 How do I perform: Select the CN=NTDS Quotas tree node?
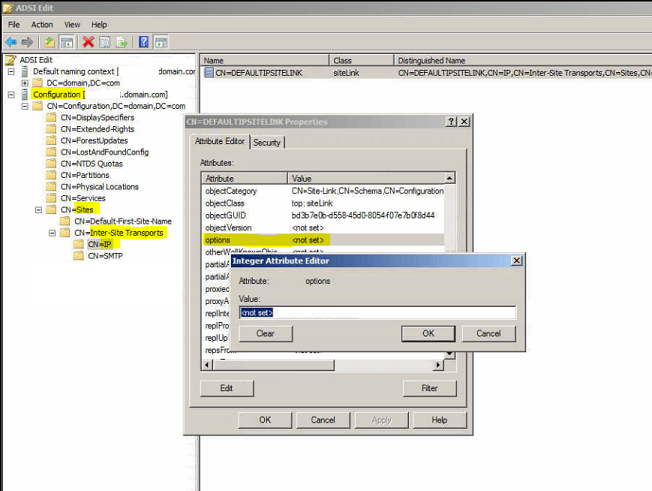(91, 164)
